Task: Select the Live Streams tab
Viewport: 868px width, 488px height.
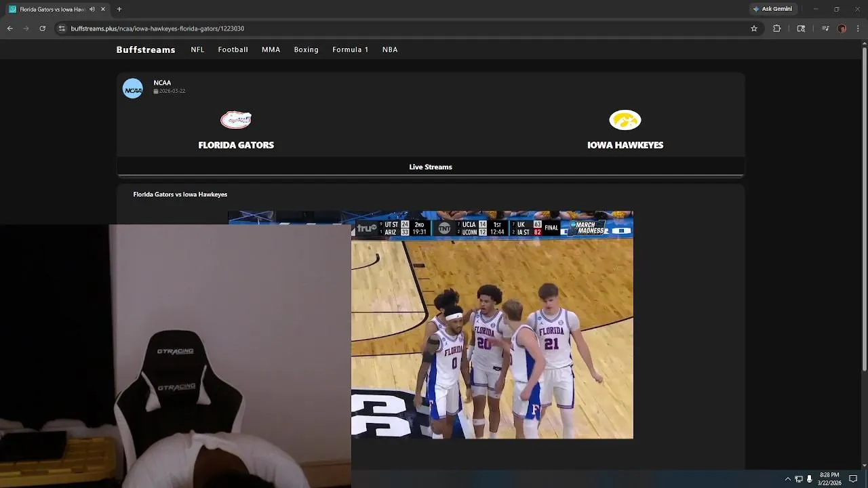Action: click(x=431, y=167)
